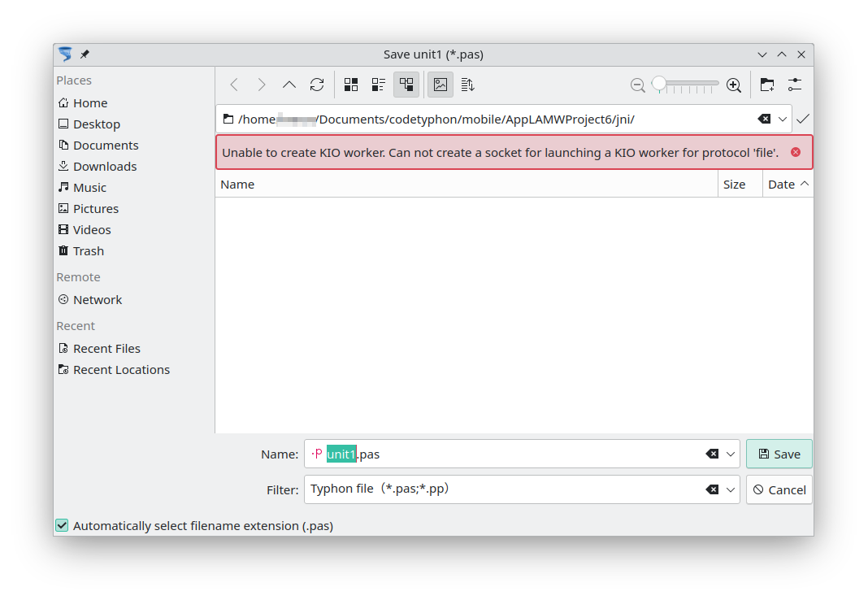Adjust the icon size slider
The image size is (868, 600).
click(x=685, y=84)
